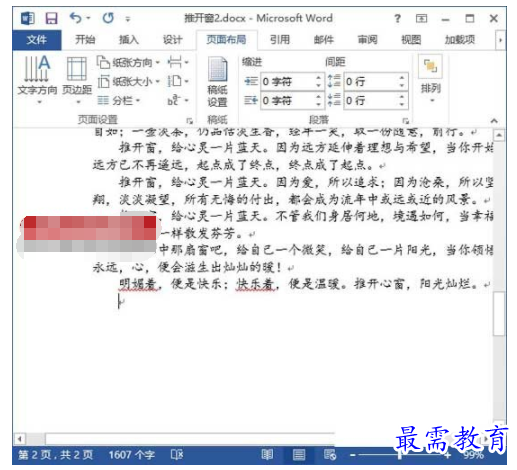Open Customize Quick Access Toolbar dropdown
The height and width of the screenshot is (470, 517).
click(128, 19)
